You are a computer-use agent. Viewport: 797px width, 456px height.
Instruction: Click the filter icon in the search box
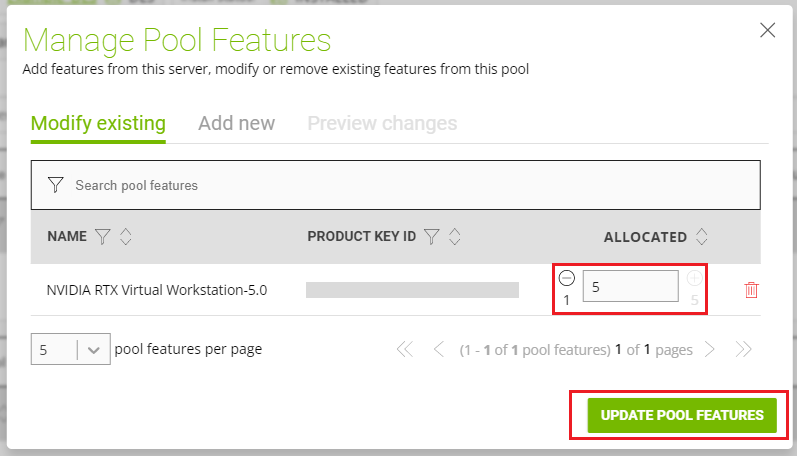point(56,185)
